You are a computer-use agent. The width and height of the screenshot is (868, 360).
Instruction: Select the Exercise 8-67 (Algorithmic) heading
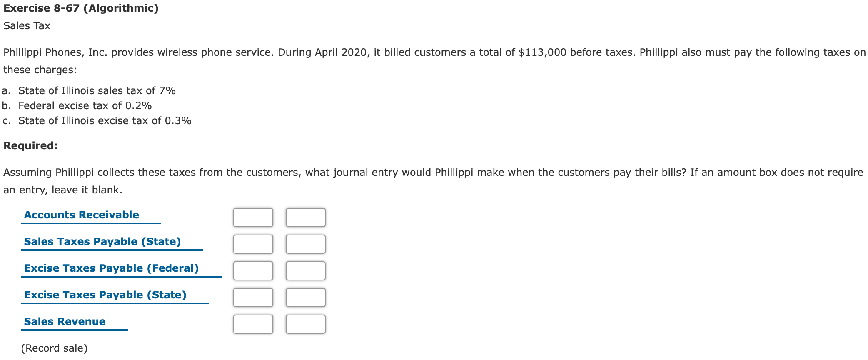click(x=80, y=7)
